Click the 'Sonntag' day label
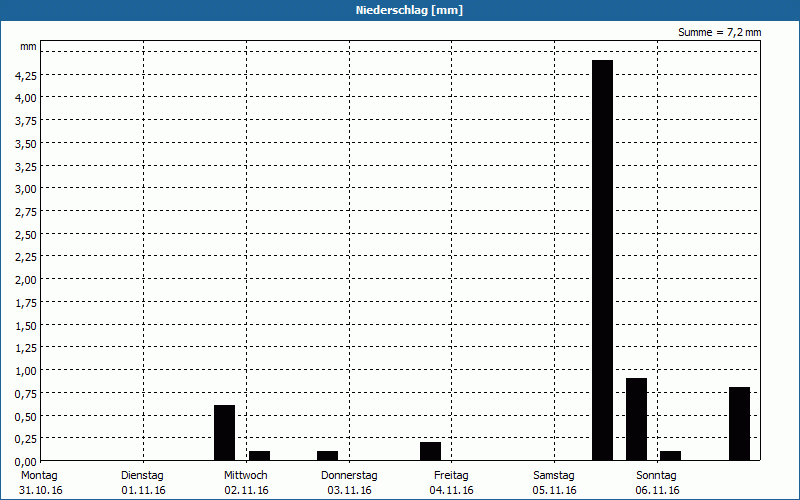800x500 pixels. 656,476
